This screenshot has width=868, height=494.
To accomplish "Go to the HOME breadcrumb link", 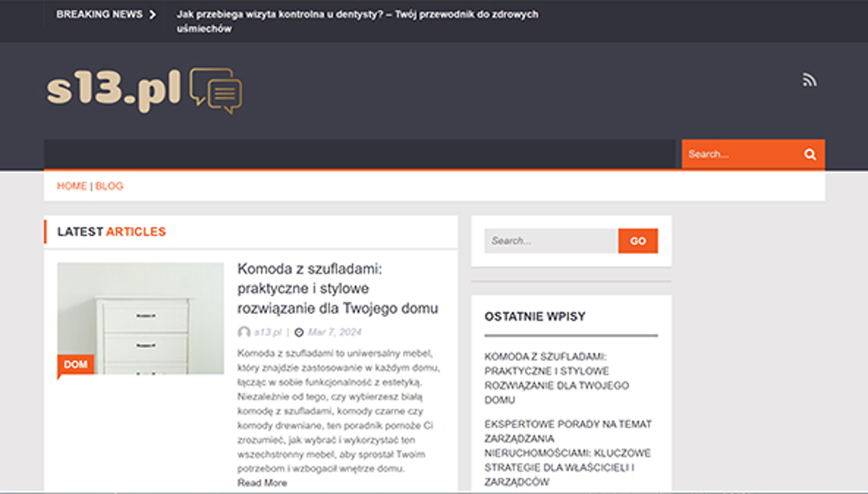I will [x=72, y=186].
